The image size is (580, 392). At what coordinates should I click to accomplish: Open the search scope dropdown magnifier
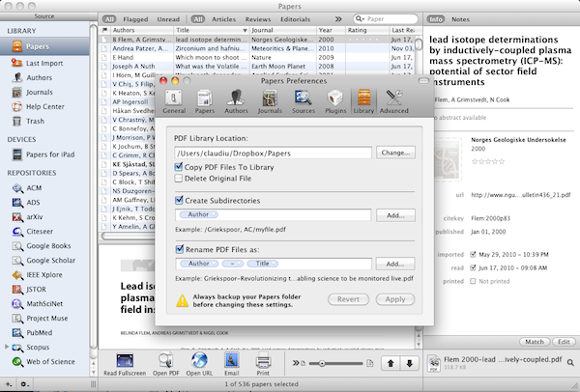360,19
